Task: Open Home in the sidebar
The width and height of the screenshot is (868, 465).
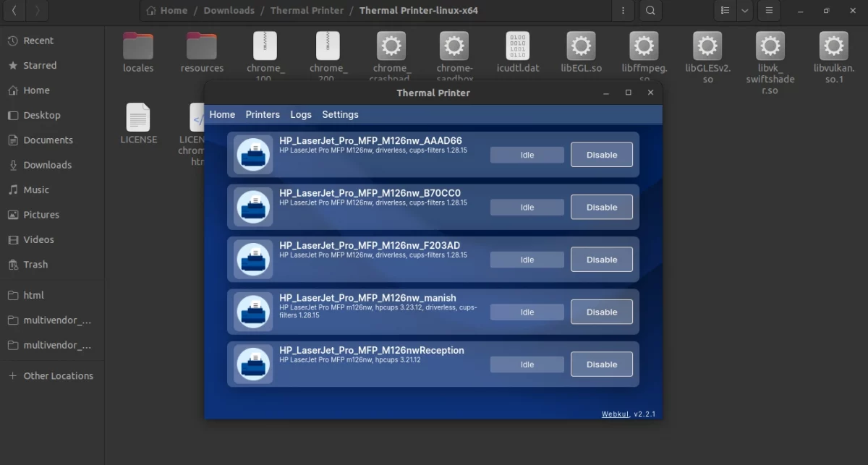Action: click(52, 90)
